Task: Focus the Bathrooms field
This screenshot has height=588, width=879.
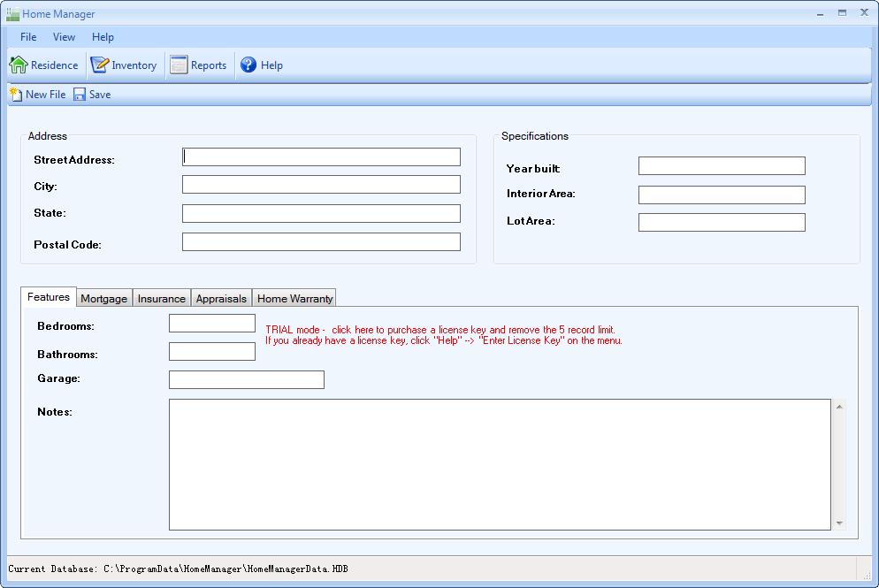Action: (x=212, y=351)
